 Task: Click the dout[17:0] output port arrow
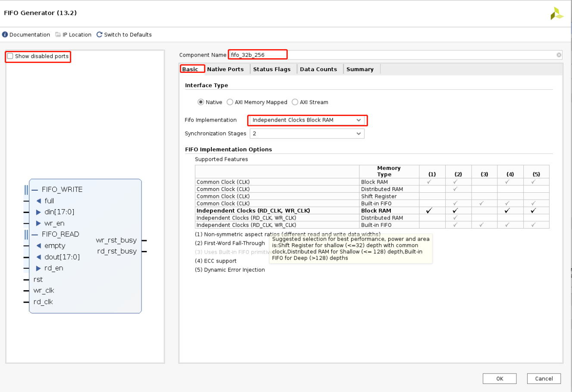pos(38,257)
